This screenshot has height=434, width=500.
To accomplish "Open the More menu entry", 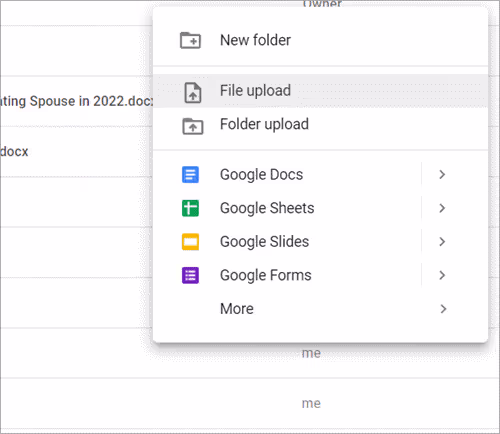I will point(321,309).
